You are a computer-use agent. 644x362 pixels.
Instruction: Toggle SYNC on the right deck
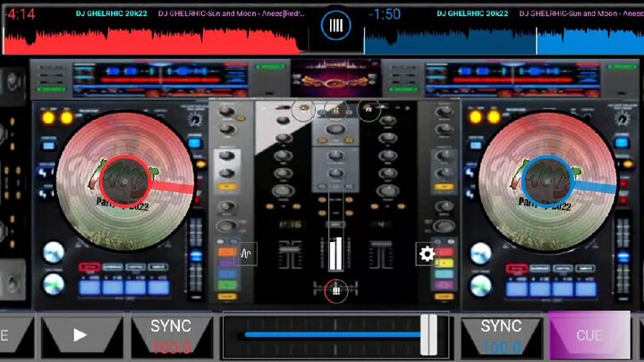[x=501, y=336]
